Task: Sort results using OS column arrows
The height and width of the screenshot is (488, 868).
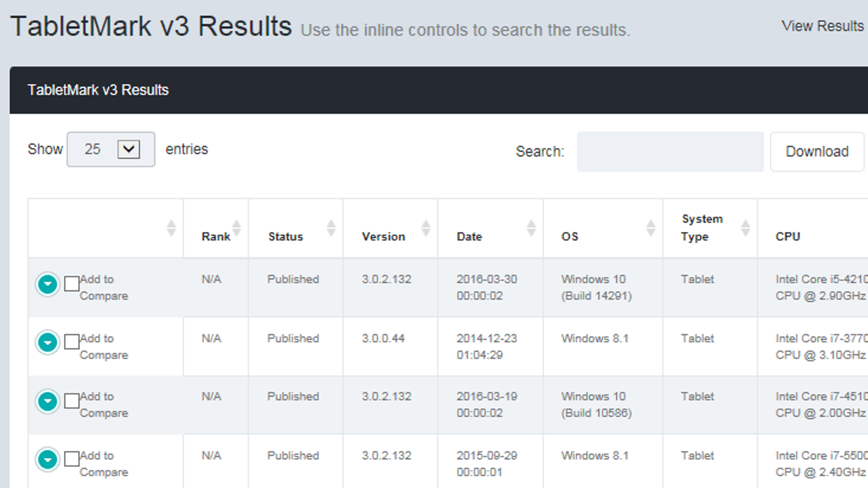Action: coord(650,228)
